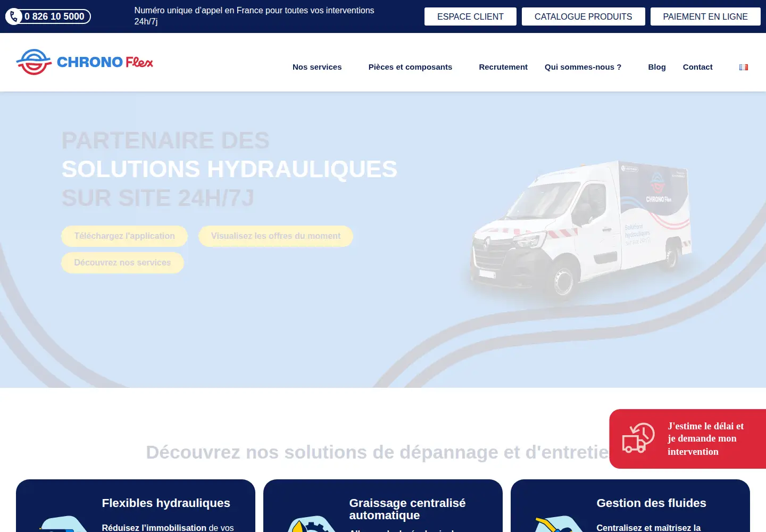Click Découvrez nos solutions de dépannage heading
This screenshot has width=766, height=532.
378,452
